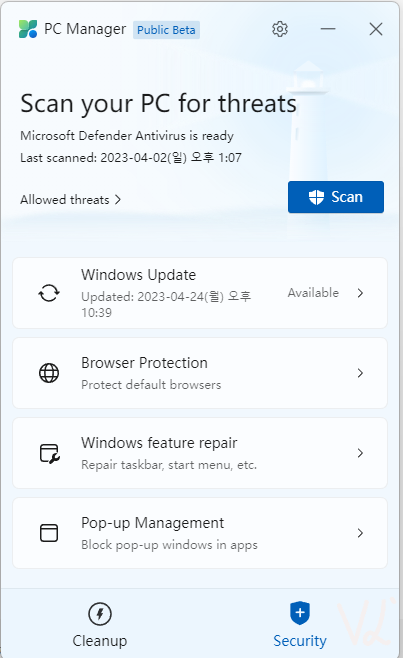Click the shield icon inside Scan button
Image resolution: width=403 pixels, height=658 pixels.
(317, 197)
